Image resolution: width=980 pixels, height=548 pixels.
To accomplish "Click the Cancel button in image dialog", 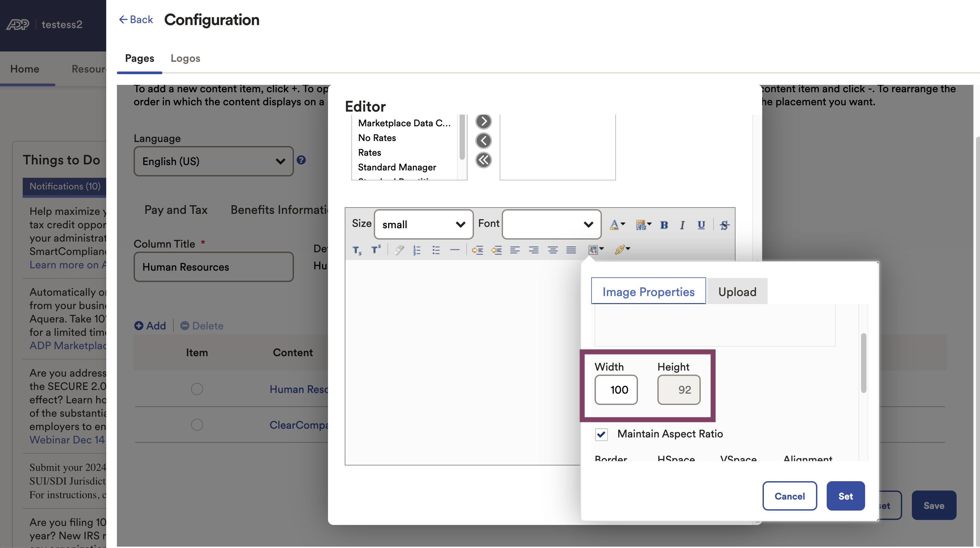I will click(789, 496).
